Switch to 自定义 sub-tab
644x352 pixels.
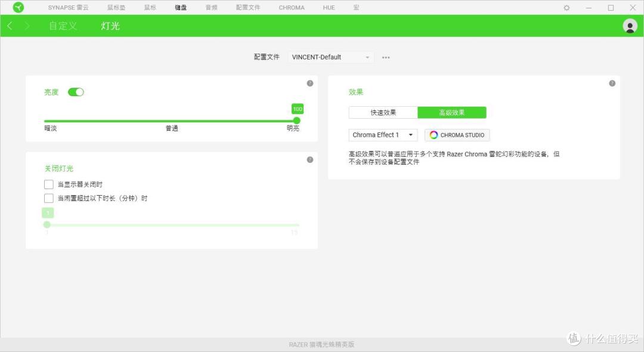[63, 26]
